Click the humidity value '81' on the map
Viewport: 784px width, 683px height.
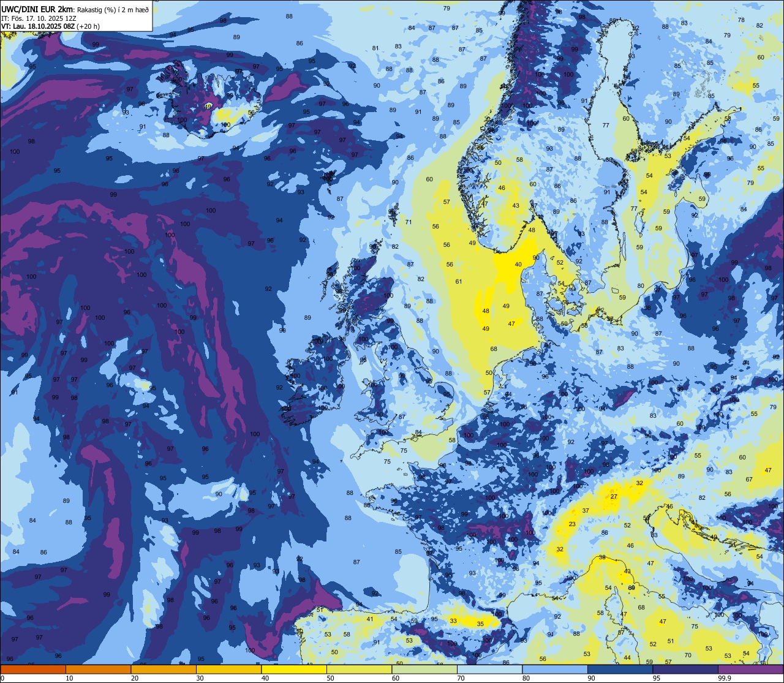coord(375,48)
